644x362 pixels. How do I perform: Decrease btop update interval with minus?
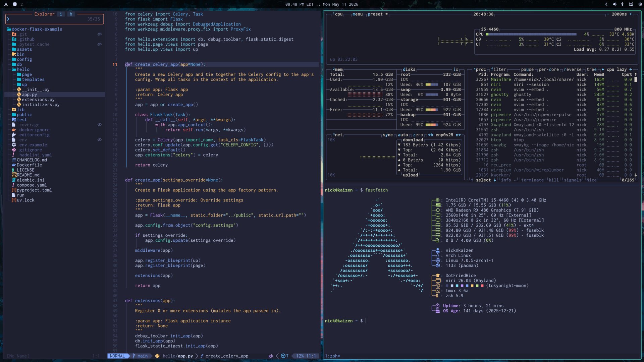click(x=608, y=14)
